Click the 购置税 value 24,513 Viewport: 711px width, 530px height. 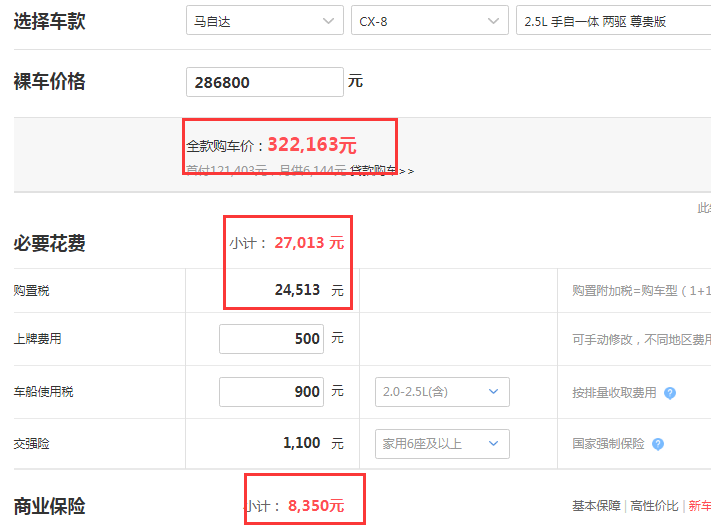point(297,290)
